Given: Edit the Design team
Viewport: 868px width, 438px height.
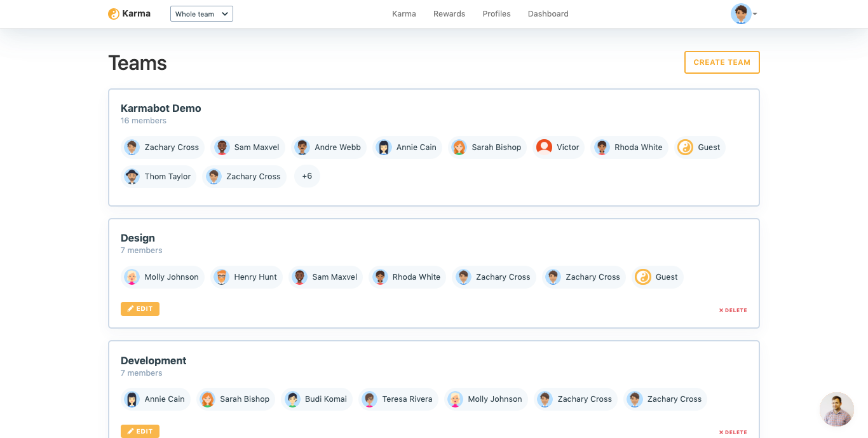Looking at the screenshot, I should [140, 309].
